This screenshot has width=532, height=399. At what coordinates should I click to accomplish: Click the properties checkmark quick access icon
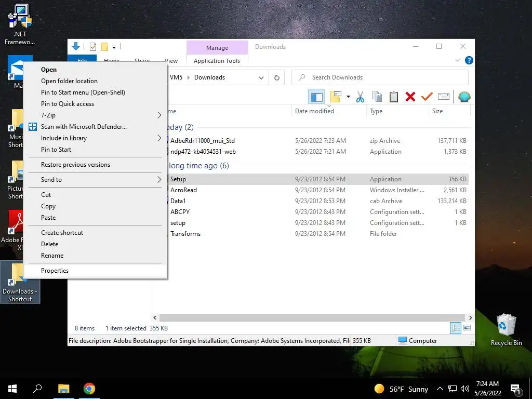[92, 47]
